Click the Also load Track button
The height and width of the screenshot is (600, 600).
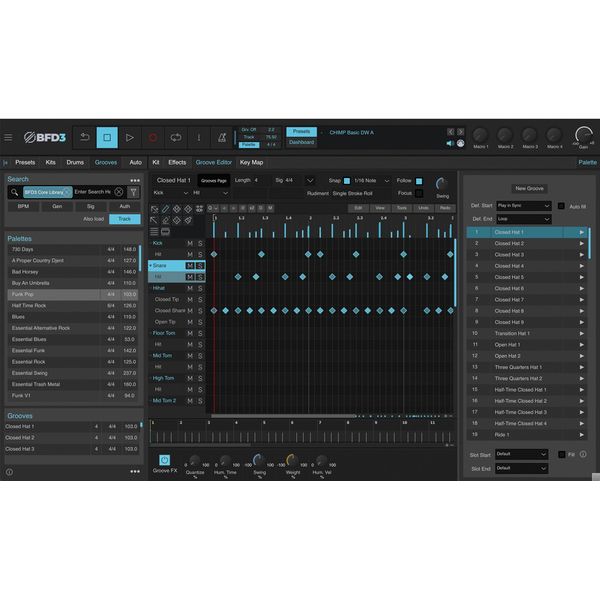[x=125, y=219]
